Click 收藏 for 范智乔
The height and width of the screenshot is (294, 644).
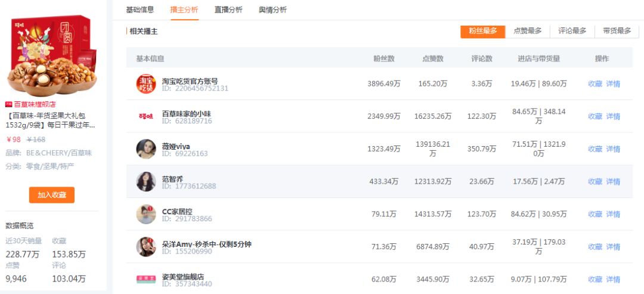coord(595,181)
